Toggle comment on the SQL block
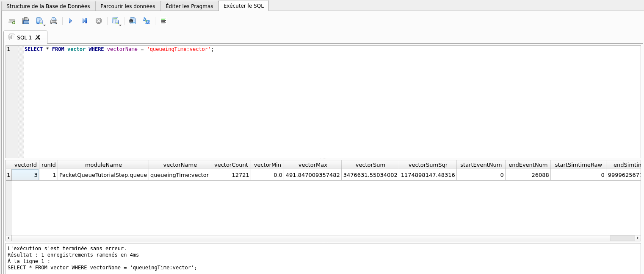The image size is (644, 274). point(163,21)
